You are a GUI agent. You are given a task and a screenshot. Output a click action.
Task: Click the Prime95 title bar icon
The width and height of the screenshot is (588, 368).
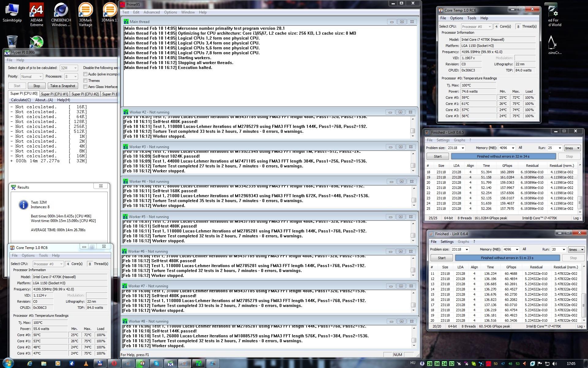(123, 4)
